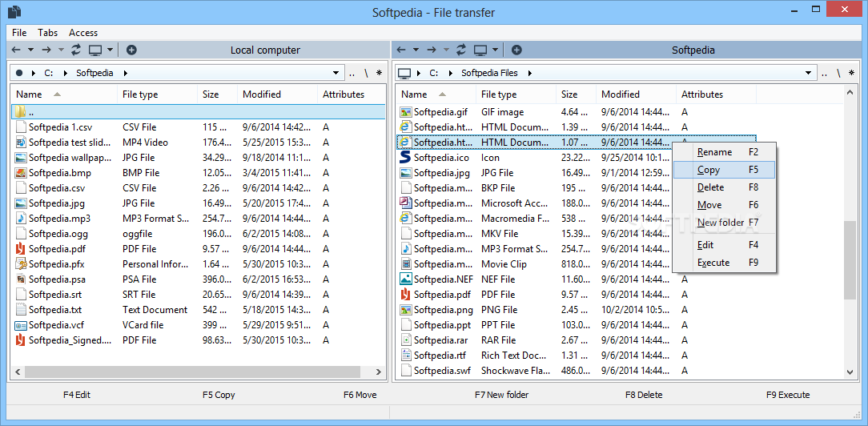
Task: Click monitor drive icon in Softpedia pane toolbar
Action: (x=480, y=50)
